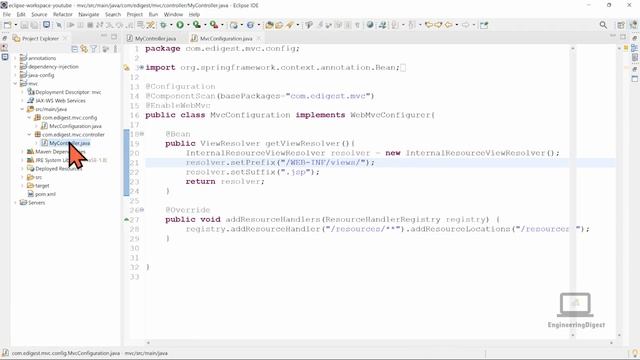Maximize the editor area

coord(623,37)
